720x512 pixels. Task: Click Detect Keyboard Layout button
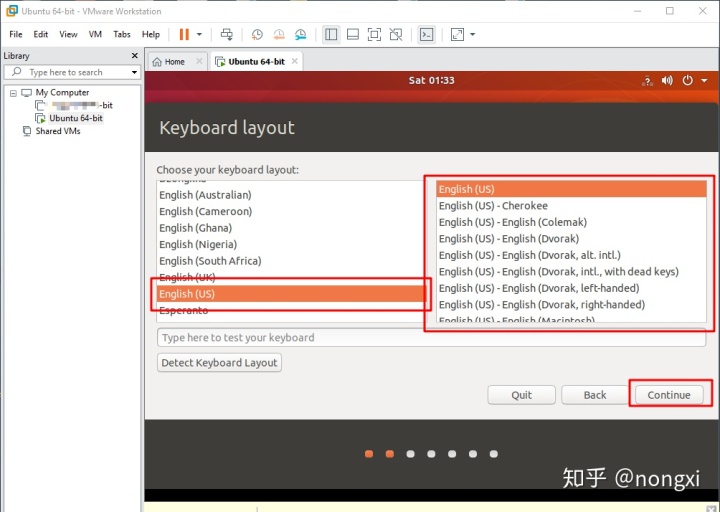tap(219, 363)
